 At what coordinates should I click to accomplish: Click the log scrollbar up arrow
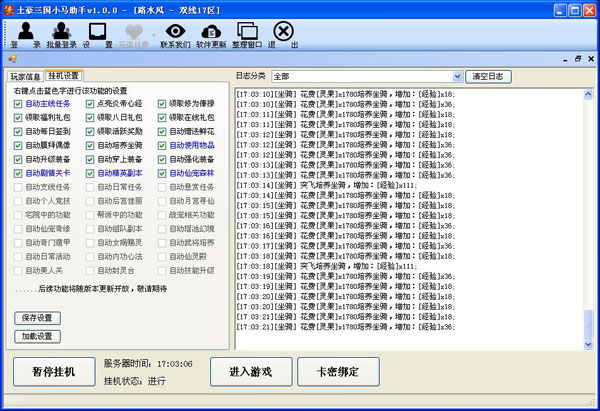pos(588,94)
